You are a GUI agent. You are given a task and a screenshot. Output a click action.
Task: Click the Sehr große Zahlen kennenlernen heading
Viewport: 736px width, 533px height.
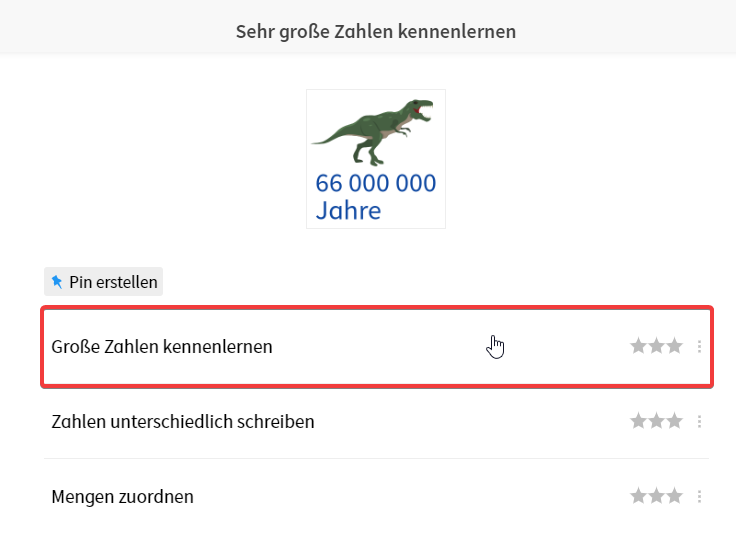376,31
